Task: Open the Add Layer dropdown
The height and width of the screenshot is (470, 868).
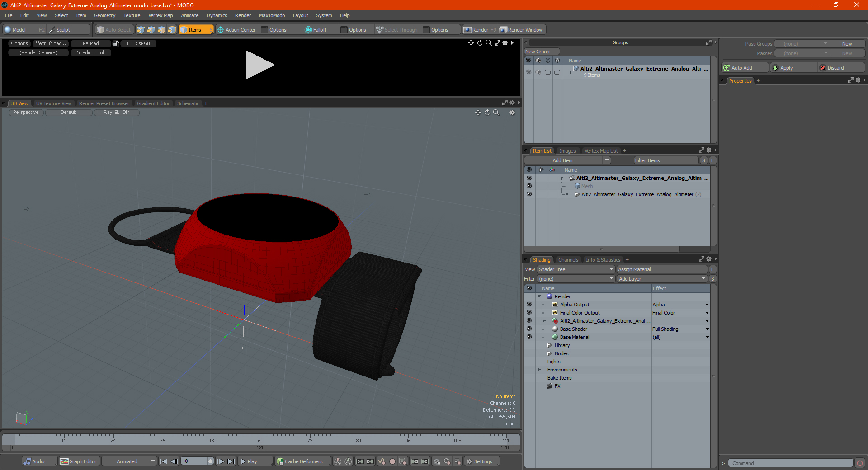Action: (662, 279)
